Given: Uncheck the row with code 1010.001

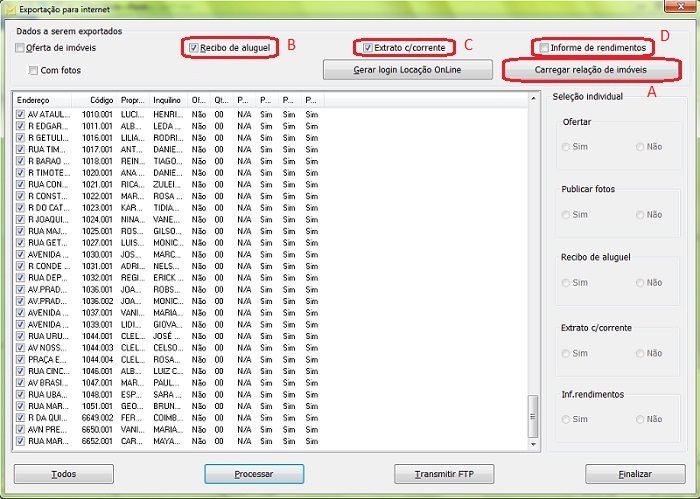Looking at the screenshot, I should [21, 115].
